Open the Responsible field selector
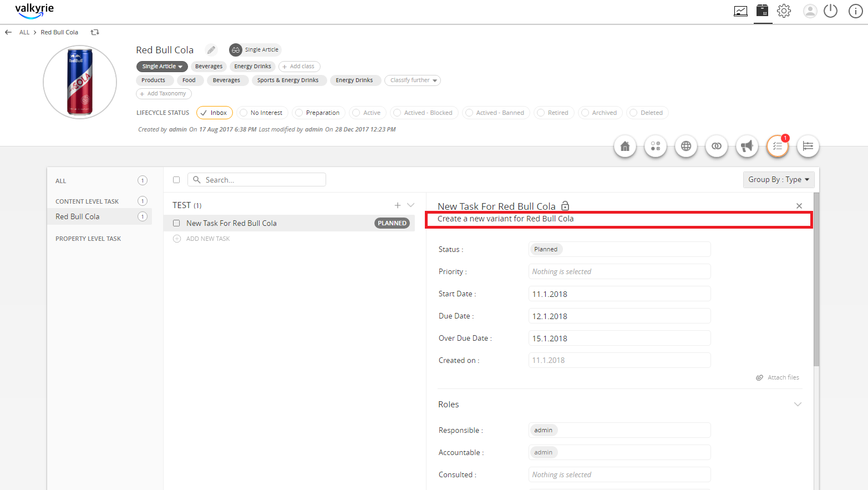The image size is (868, 490). 620,430
